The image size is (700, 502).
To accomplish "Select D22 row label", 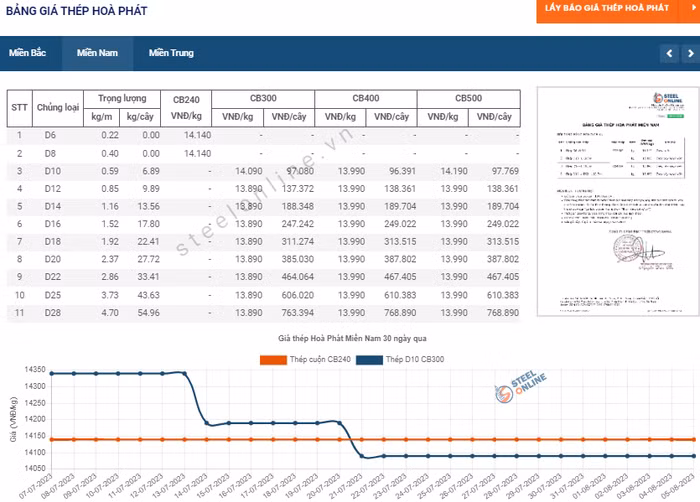I will pos(53,277).
